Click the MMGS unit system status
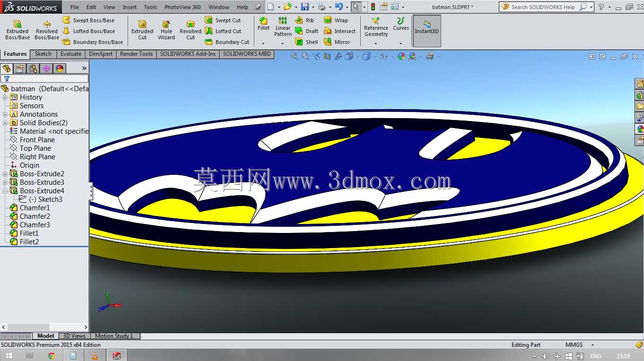This screenshot has width=644, height=361. (574, 345)
